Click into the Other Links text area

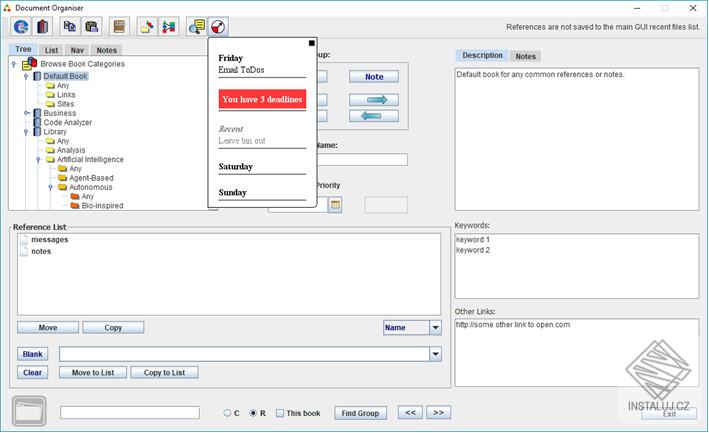[x=577, y=353]
